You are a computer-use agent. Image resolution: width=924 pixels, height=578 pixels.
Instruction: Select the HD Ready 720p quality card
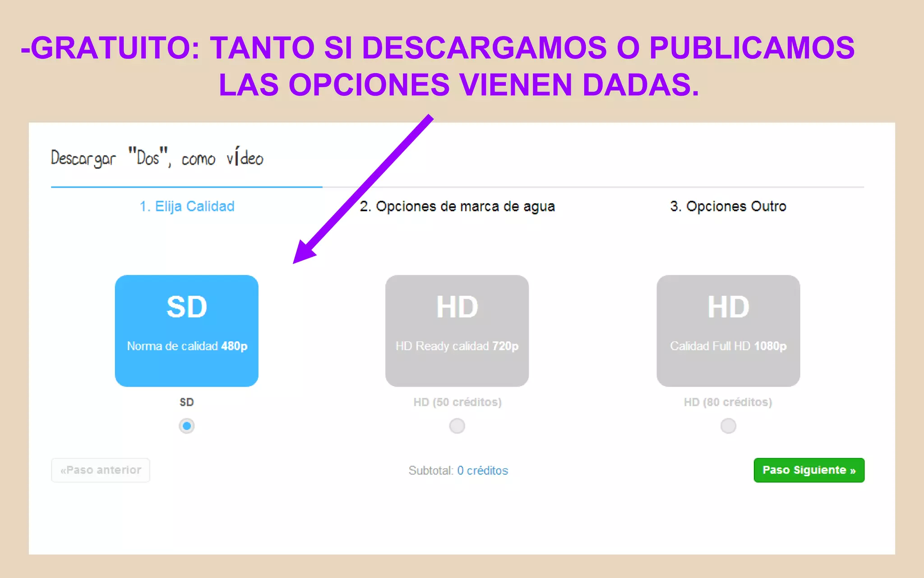[457, 331]
